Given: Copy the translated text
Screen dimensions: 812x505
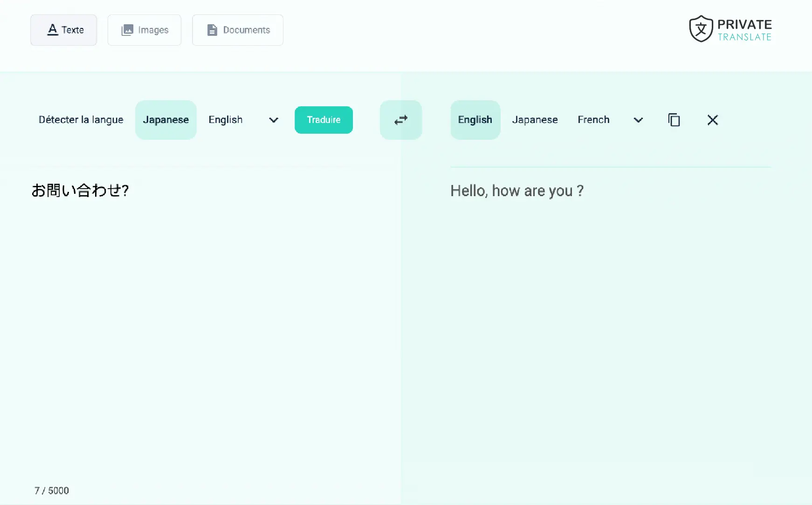Looking at the screenshot, I should click(674, 120).
